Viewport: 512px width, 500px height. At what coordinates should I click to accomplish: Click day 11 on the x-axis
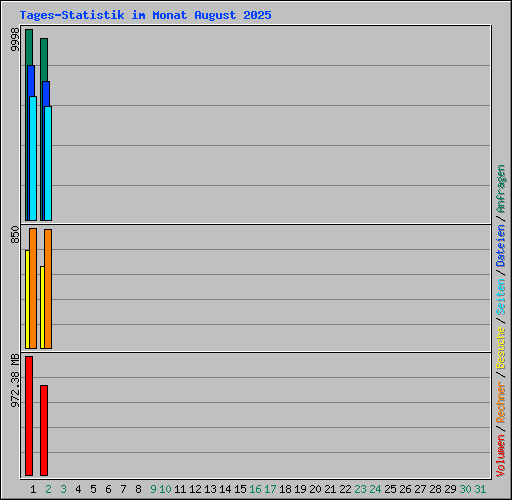pos(180,489)
